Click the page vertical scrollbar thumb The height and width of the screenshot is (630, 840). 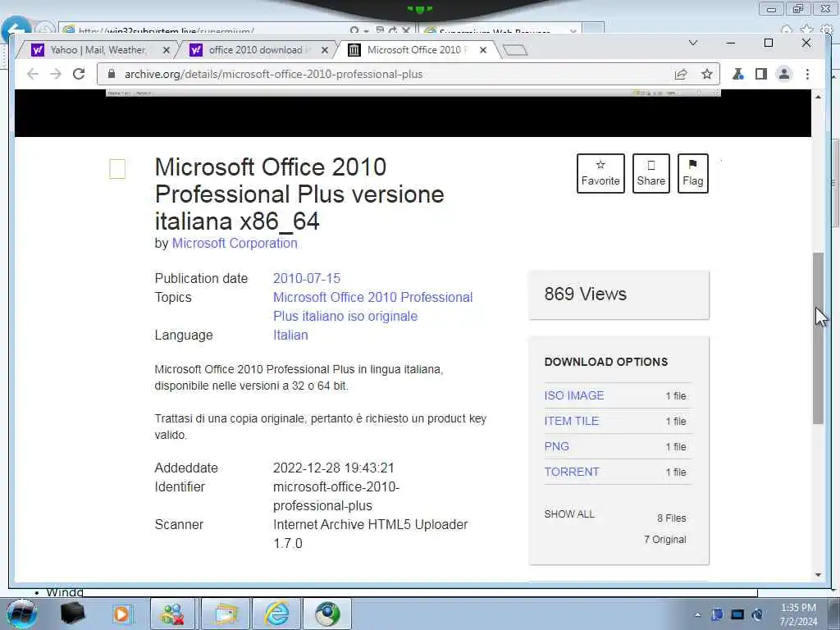tap(818, 338)
